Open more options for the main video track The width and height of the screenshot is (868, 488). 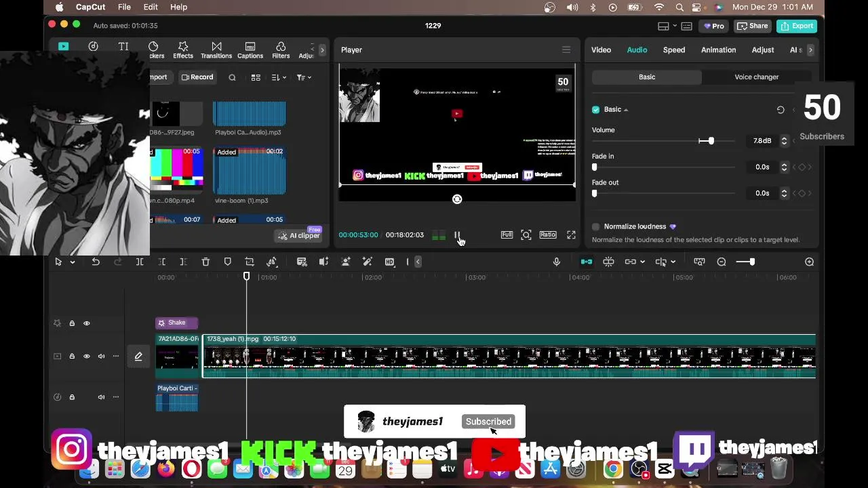[x=116, y=357]
